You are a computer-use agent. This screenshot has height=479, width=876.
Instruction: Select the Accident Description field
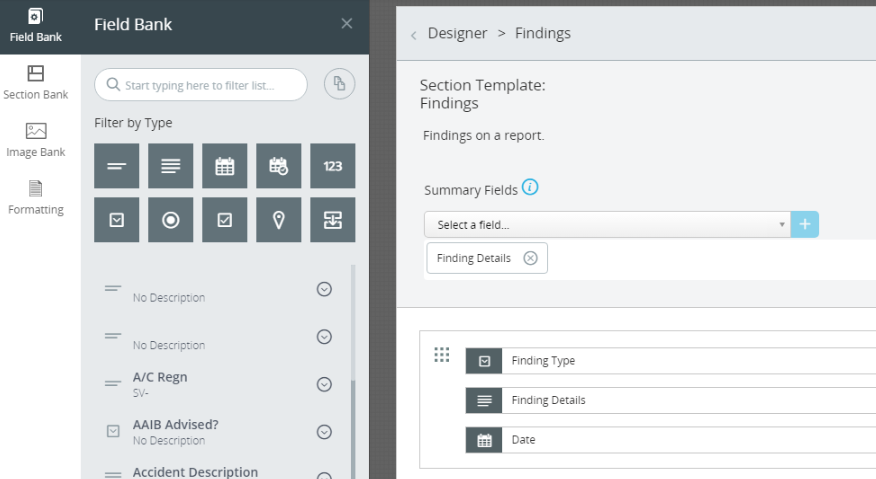point(195,472)
